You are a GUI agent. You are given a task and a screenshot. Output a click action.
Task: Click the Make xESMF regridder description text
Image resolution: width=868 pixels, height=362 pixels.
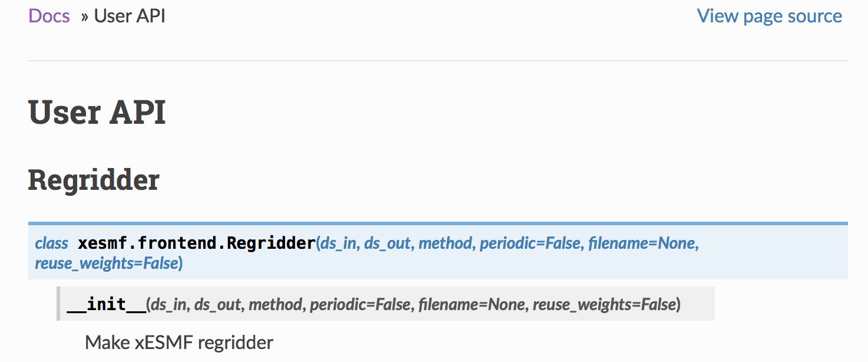point(179,342)
